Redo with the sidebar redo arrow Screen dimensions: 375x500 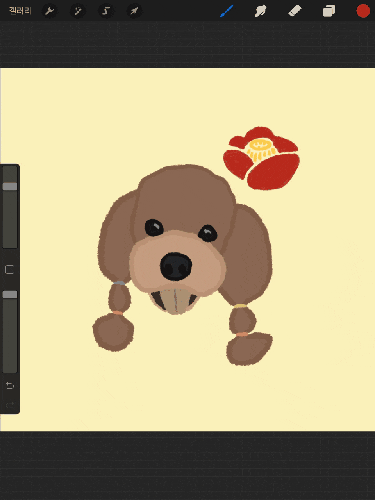pos(10,405)
